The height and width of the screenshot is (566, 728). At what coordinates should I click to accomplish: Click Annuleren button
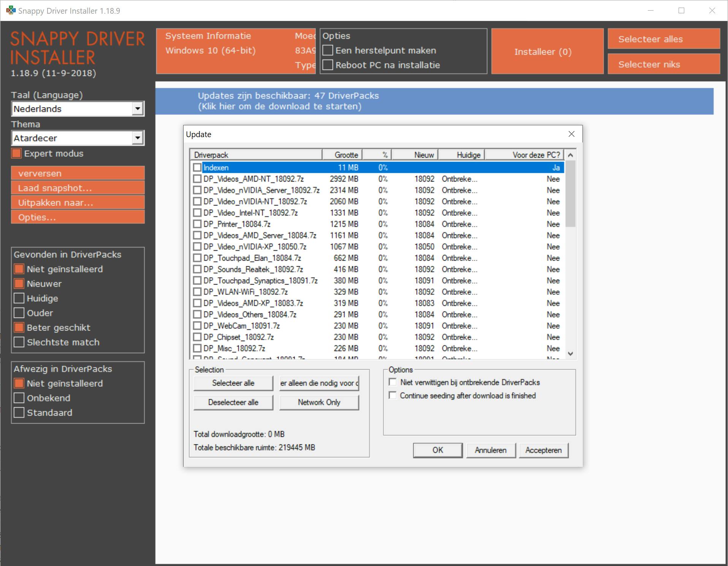coord(491,450)
